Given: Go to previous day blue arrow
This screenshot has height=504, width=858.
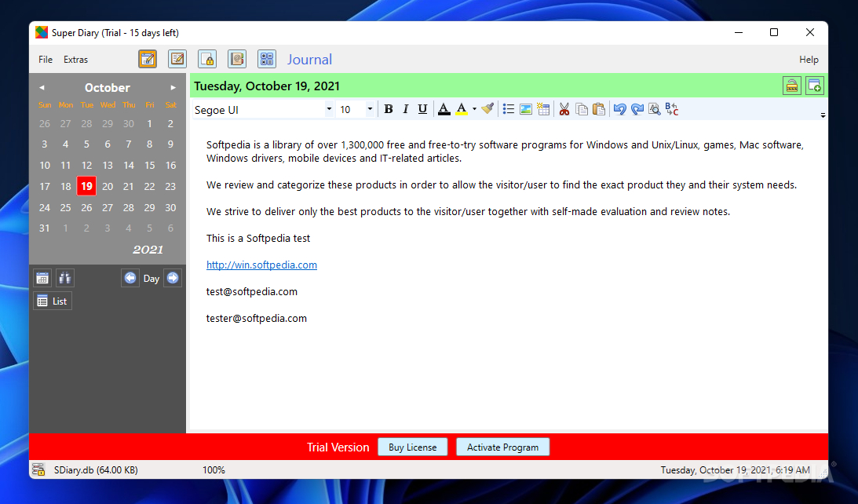Looking at the screenshot, I should tap(130, 278).
